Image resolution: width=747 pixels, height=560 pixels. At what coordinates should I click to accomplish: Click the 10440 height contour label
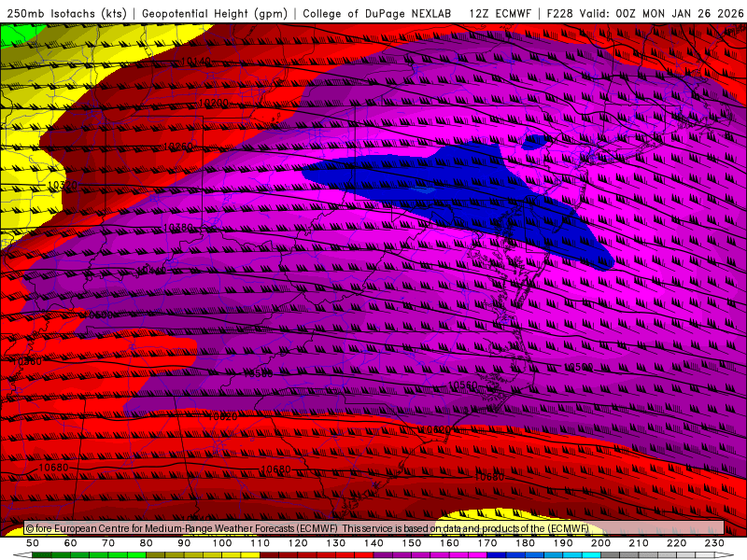pyautogui.click(x=151, y=271)
